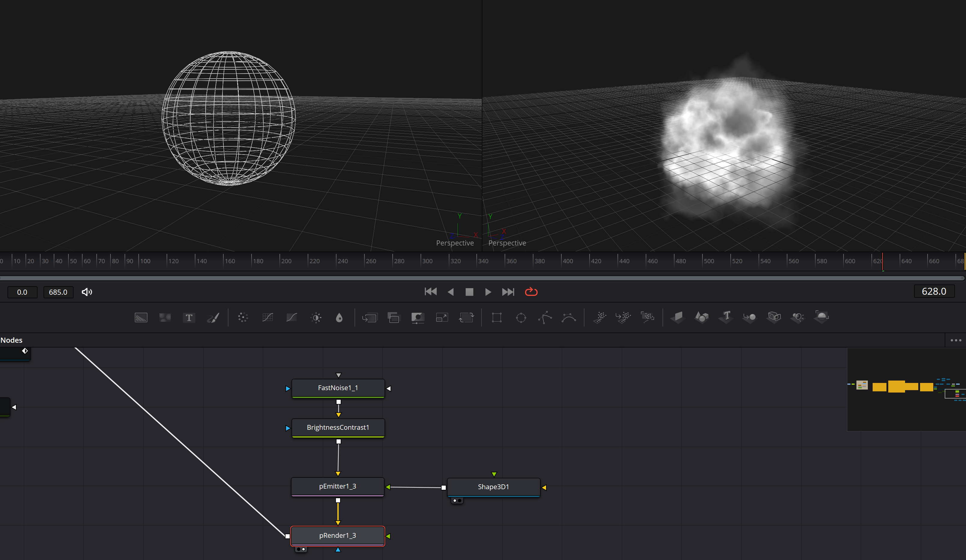Click the red playhead marker on the ruler

tap(883, 261)
